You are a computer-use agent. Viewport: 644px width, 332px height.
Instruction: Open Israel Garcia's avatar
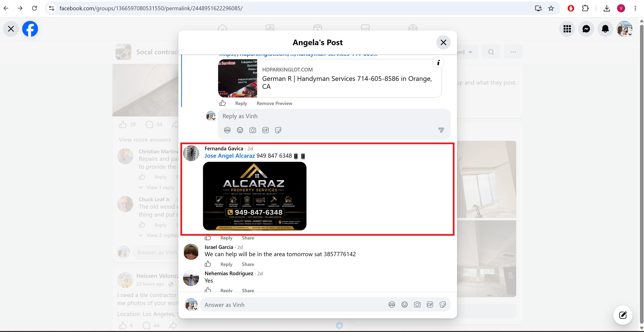click(x=191, y=252)
